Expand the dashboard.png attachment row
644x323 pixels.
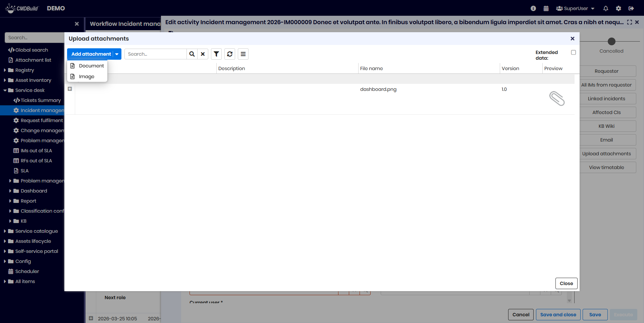coord(70,89)
